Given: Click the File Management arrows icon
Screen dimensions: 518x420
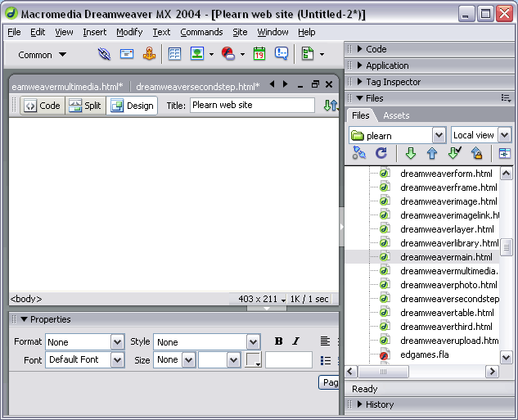Looking at the screenshot, I should [331, 106].
